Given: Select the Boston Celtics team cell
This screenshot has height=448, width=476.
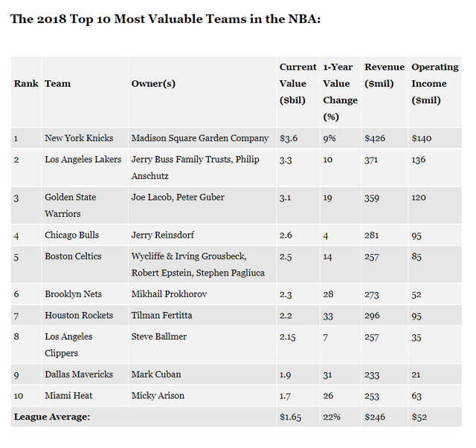Looking at the screenshot, I should coord(73,256).
